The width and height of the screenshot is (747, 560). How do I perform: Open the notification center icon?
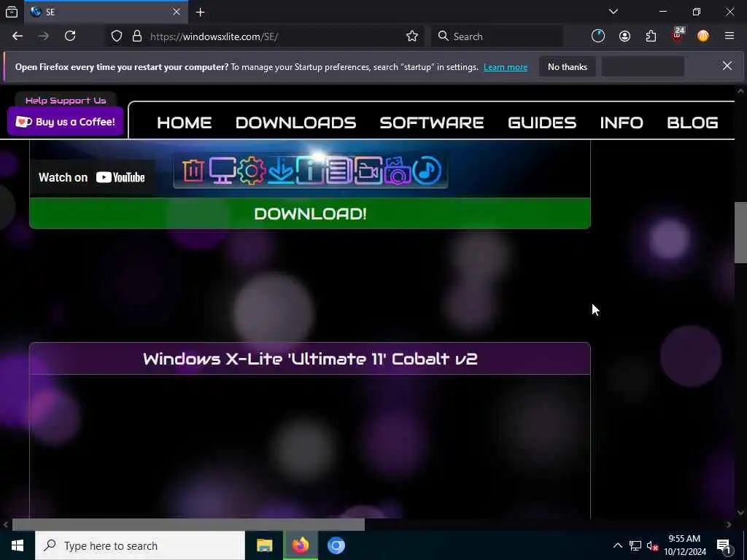coord(724,545)
